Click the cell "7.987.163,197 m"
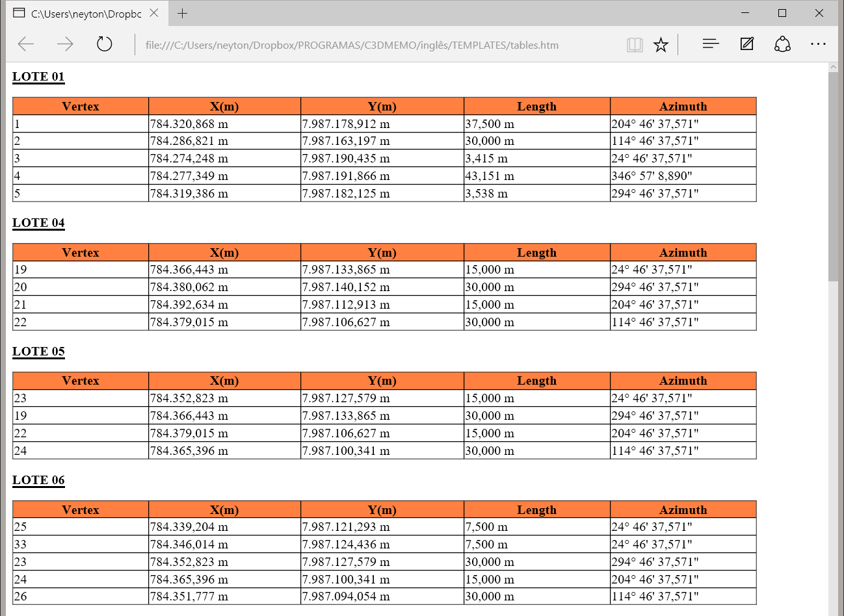This screenshot has width=844, height=616. click(382, 141)
